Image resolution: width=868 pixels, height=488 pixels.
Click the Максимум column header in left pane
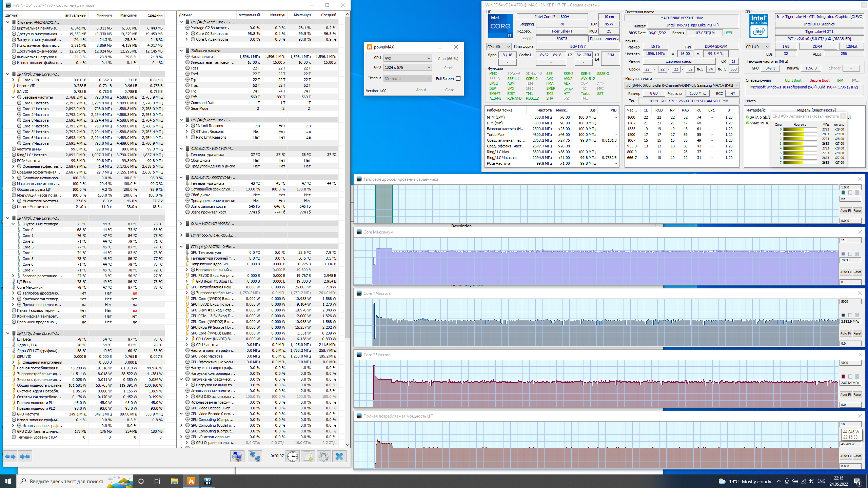126,15
